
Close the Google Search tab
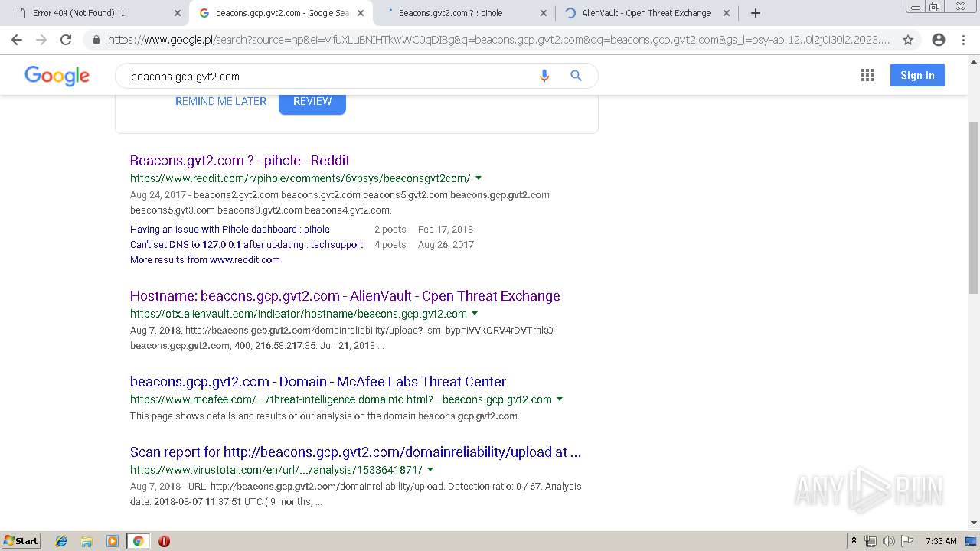[x=361, y=13]
